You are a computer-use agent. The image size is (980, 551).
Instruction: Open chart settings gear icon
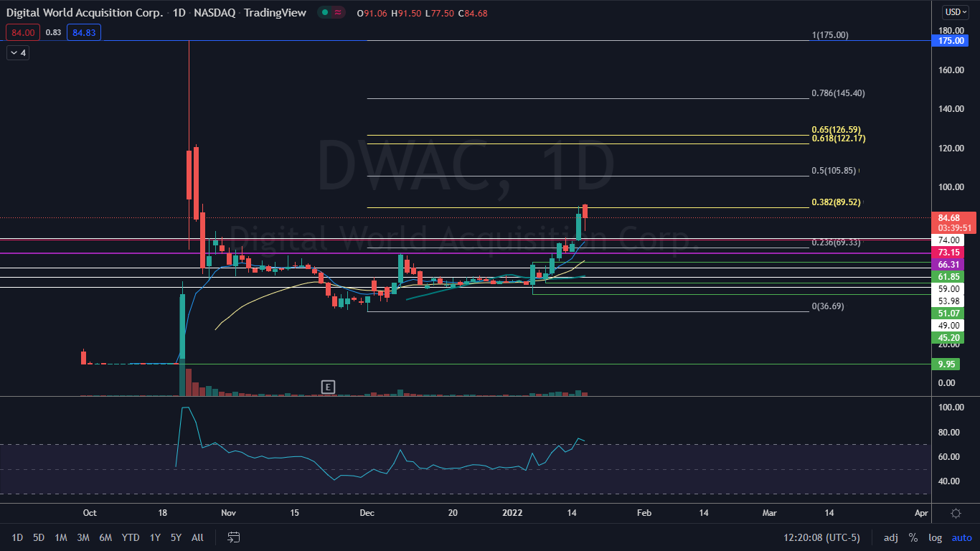pos(956,513)
